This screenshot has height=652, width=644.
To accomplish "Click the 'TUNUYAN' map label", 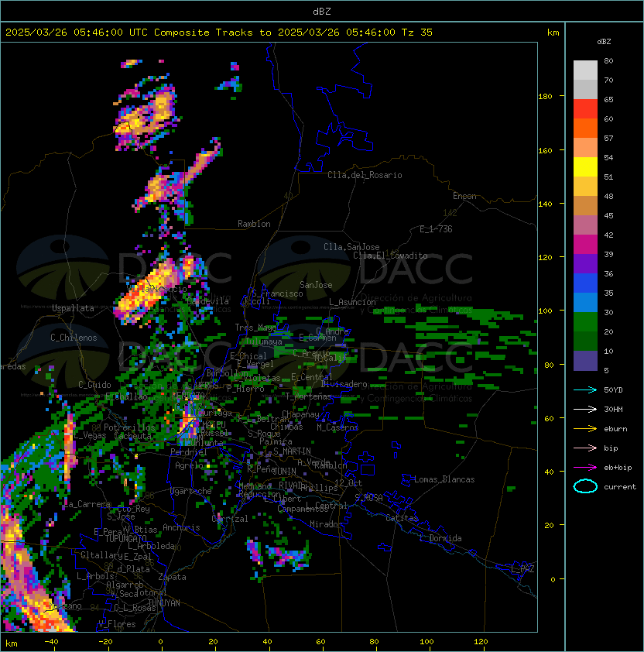I will 164,603.
